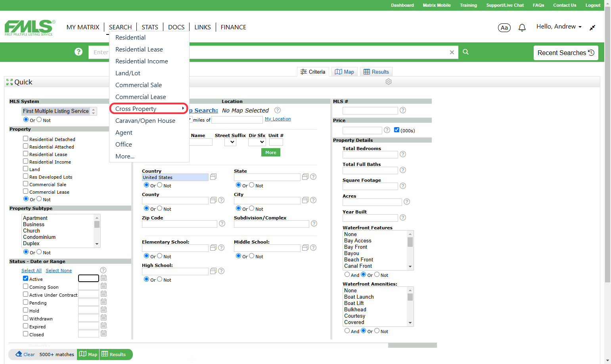This screenshot has width=611, height=364.
Task: Click the MLS # input field
Action: coord(370,111)
